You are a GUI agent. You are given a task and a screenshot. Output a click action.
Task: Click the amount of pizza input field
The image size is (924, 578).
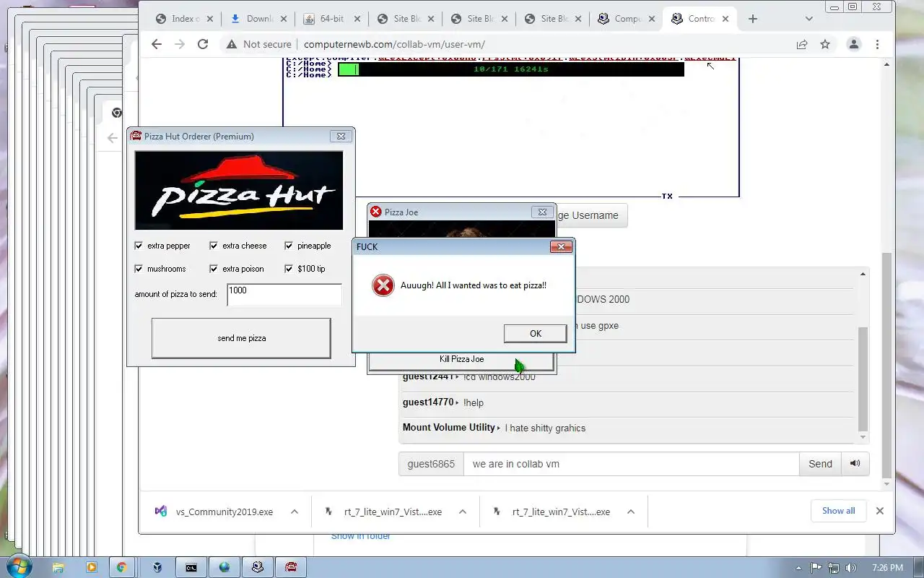coord(284,295)
